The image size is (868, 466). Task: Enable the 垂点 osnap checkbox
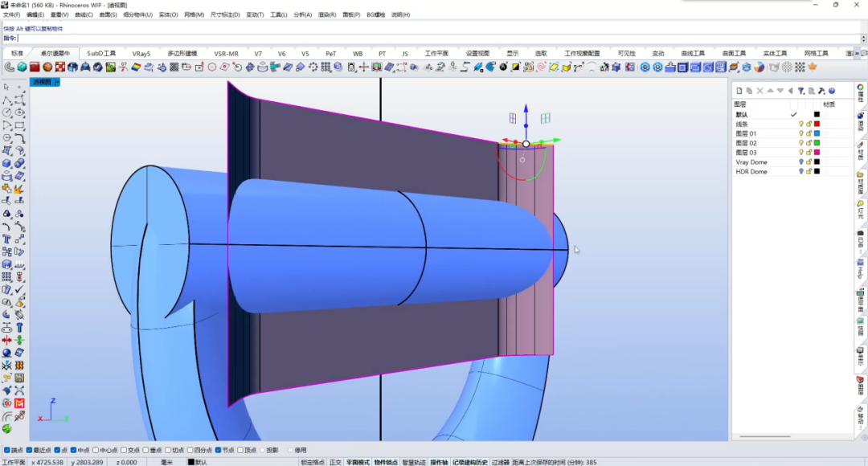point(145,451)
